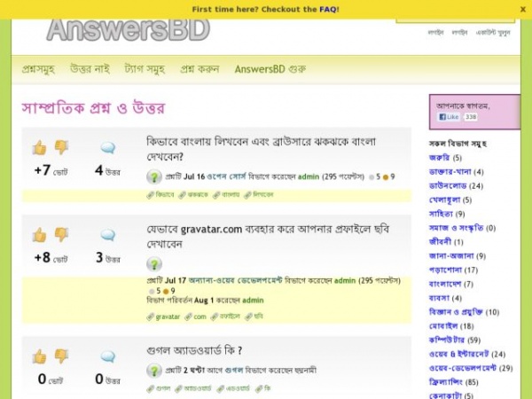This screenshot has width=532, height=399.
Task: Open question about writing Bangla in browser
Action: point(262,149)
